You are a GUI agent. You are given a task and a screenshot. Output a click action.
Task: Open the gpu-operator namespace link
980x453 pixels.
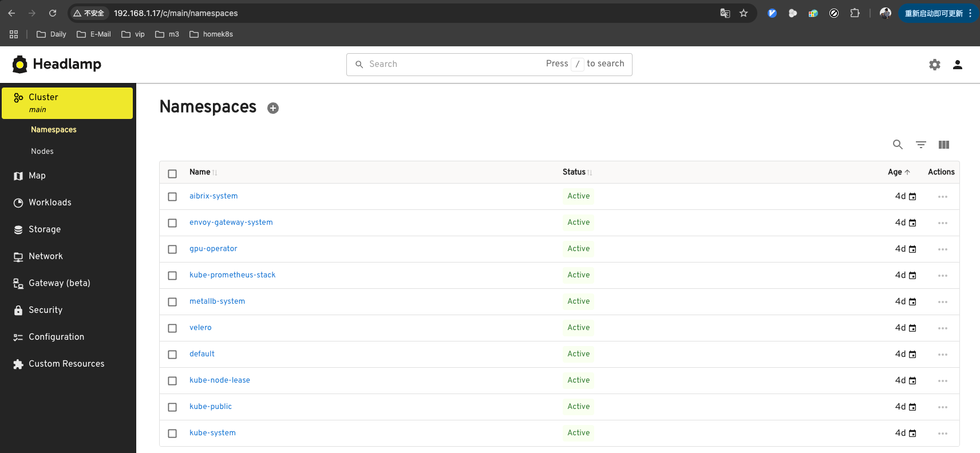[x=213, y=249]
